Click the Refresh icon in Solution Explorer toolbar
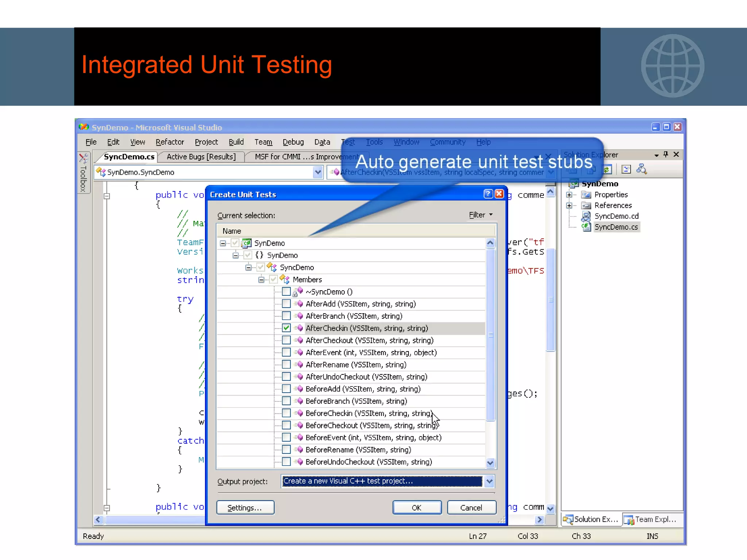 pos(607,169)
